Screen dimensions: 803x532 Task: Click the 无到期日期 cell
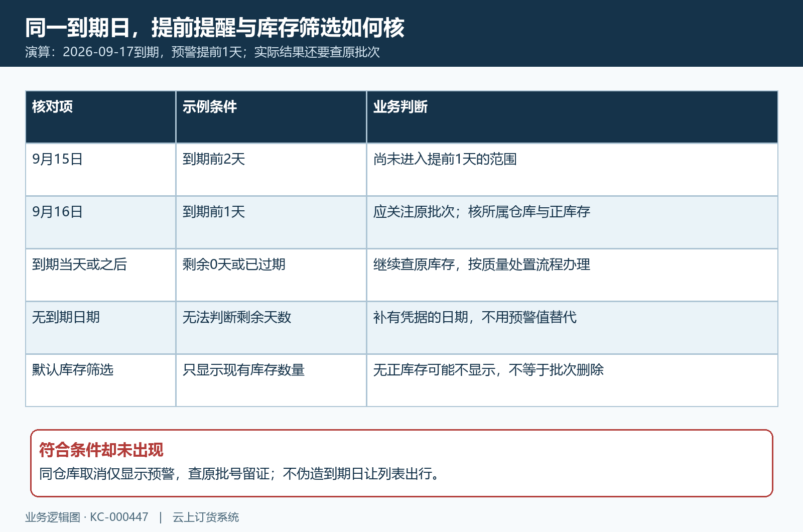[x=100, y=328]
